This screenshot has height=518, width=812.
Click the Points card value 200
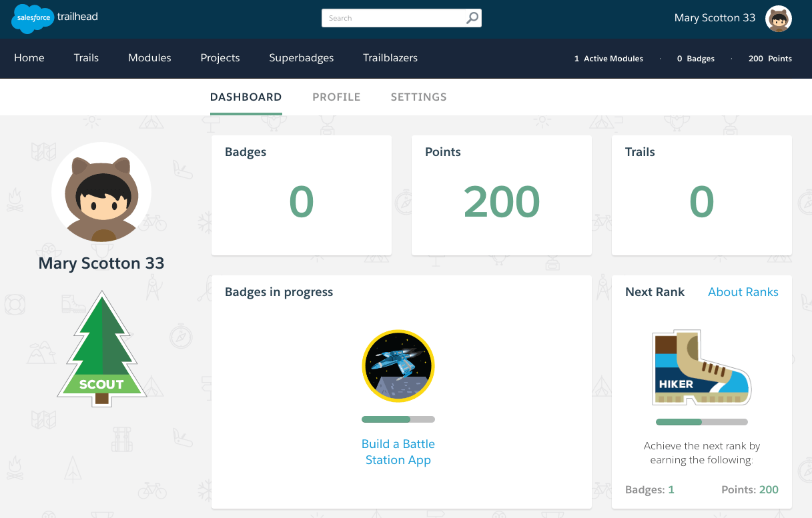coord(502,202)
